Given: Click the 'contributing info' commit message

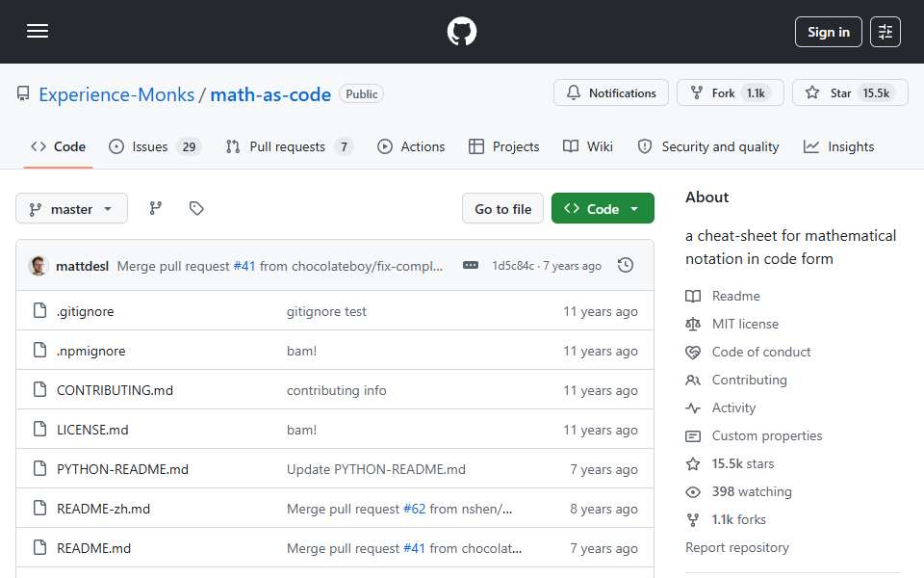Looking at the screenshot, I should 337,390.
